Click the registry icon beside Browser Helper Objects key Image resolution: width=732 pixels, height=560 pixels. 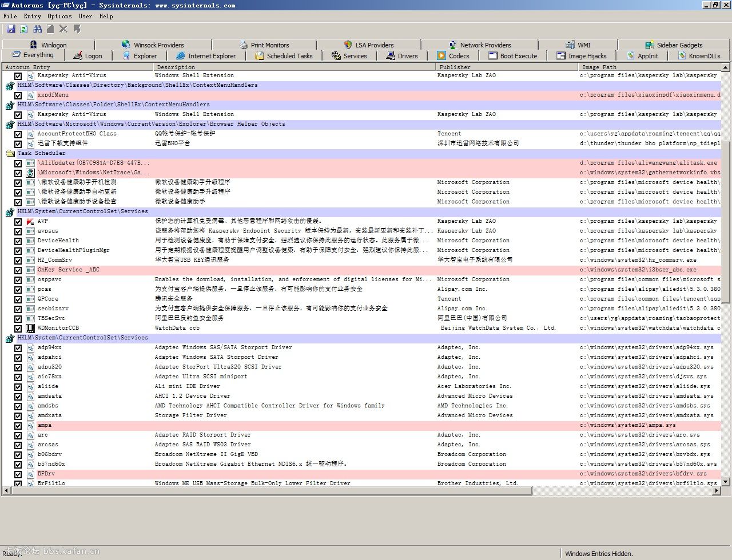10,124
